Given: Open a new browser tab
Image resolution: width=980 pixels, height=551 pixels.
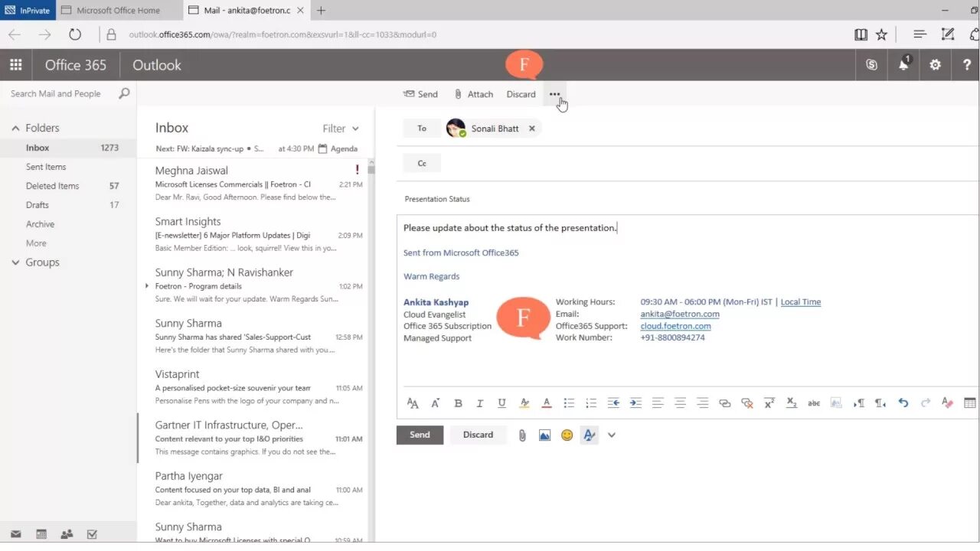Looking at the screenshot, I should click(321, 11).
